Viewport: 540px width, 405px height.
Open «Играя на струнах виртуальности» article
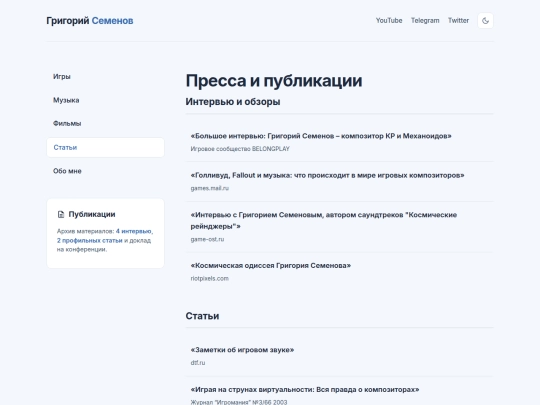[x=305, y=390]
